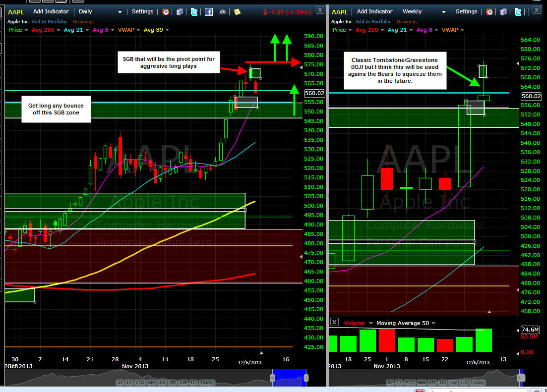The image size is (547, 392).
Task: Click right handle of Daily range slider
Action: click(306, 378)
